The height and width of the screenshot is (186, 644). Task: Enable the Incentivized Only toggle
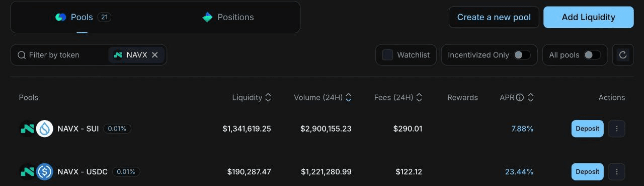522,55
